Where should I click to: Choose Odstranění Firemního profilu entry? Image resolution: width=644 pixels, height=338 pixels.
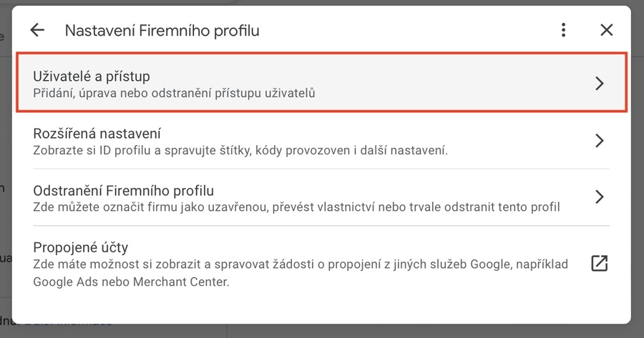[124, 191]
